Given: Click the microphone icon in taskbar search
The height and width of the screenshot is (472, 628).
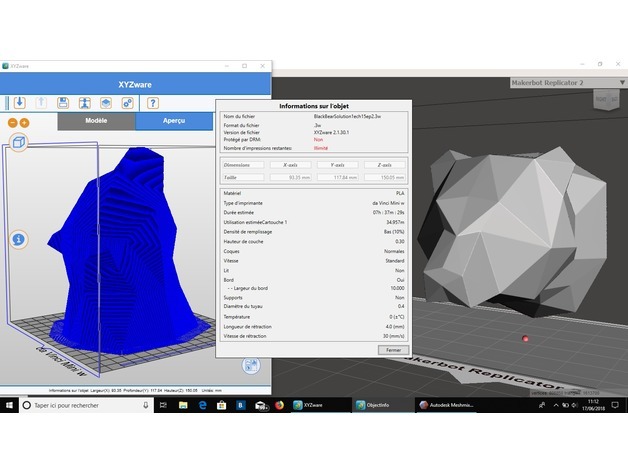Looking at the screenshot, I should (146, 405).
